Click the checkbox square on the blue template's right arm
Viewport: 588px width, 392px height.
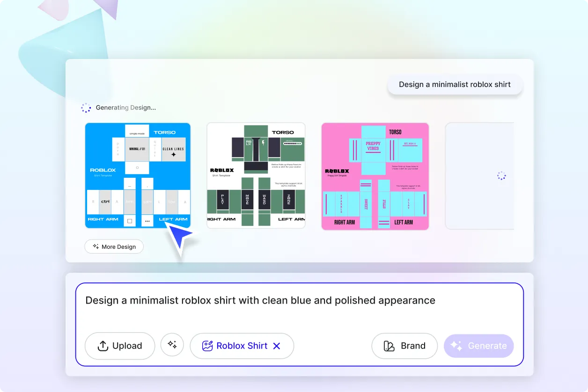point(130,220)
